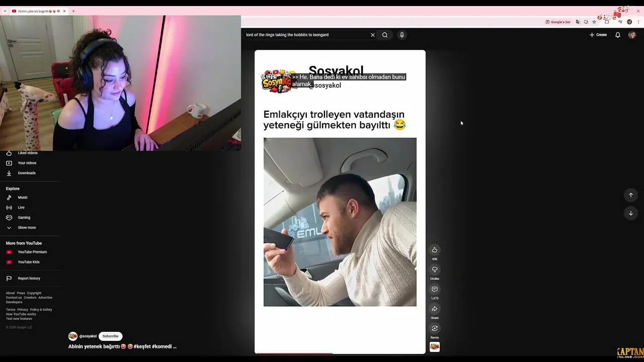Open the Chrome profile avatar
644x362 pixels.
click(x=629, y=22)
